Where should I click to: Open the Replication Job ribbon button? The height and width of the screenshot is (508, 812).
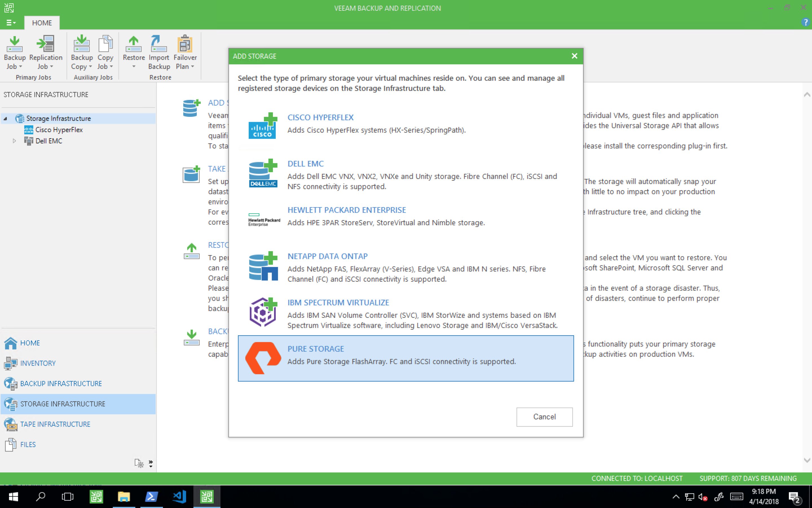click(46, 52)
